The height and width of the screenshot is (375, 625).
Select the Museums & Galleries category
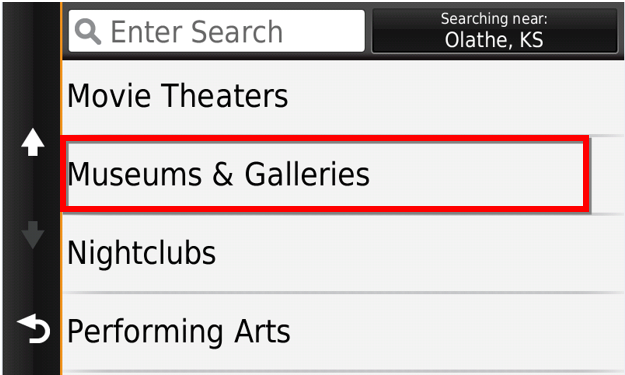325,174
